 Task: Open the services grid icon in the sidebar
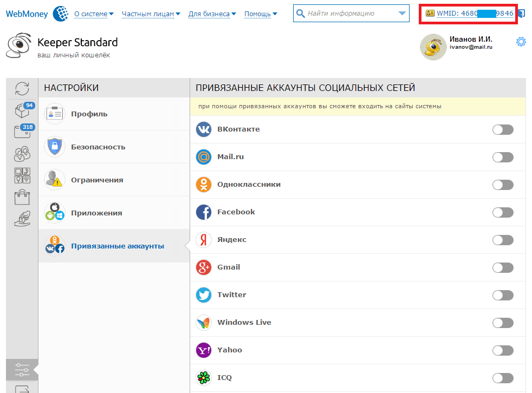[x=22, y=175]
